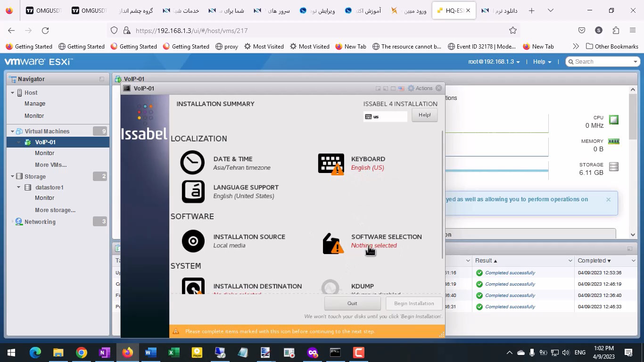Dismiss the blue info banner

click(608, 199)
